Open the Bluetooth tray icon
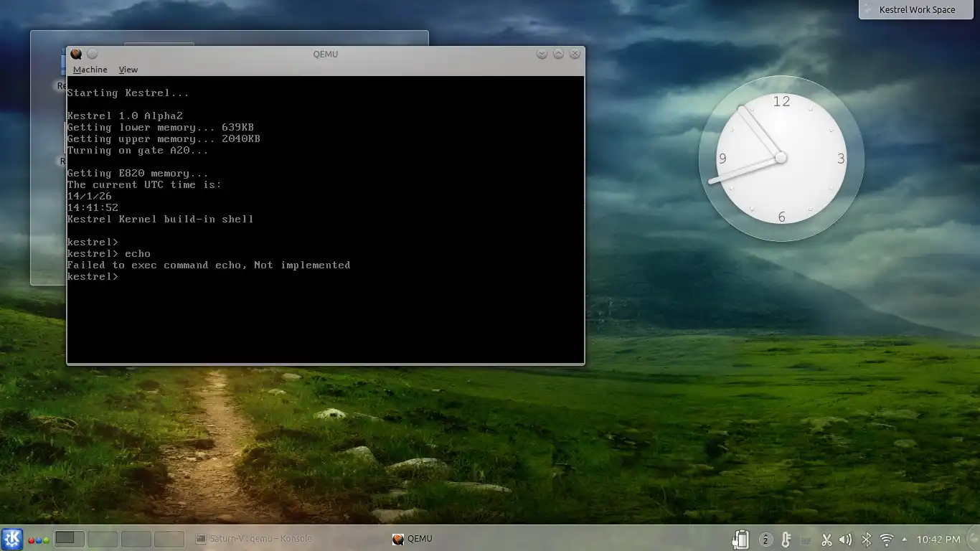980x551 pixels. 866,540
